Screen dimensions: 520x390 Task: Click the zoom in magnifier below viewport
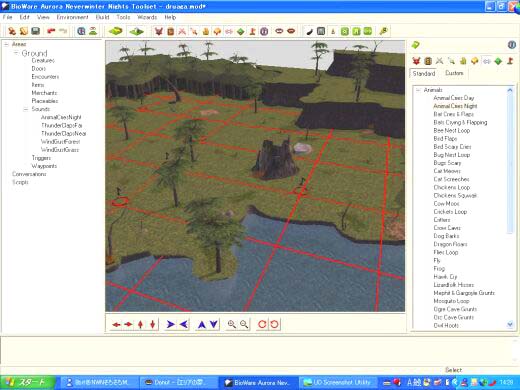point(232,324)
